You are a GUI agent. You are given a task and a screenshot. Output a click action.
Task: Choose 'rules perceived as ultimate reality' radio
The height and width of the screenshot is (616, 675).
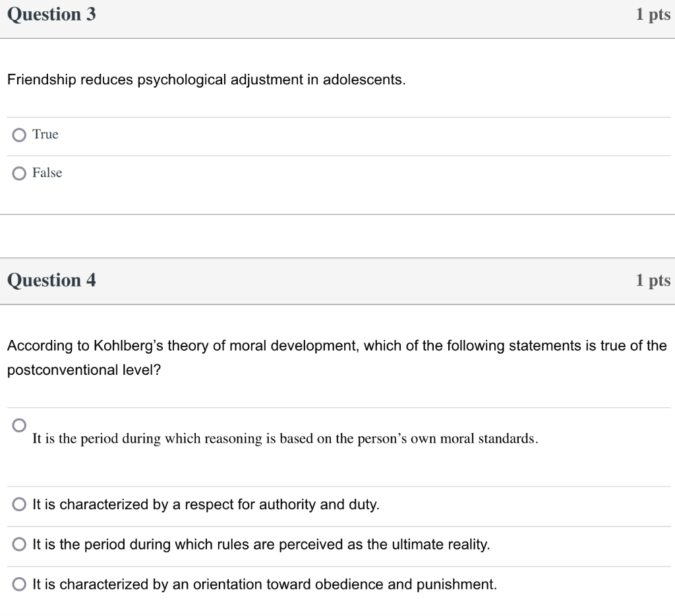(20, 545)
